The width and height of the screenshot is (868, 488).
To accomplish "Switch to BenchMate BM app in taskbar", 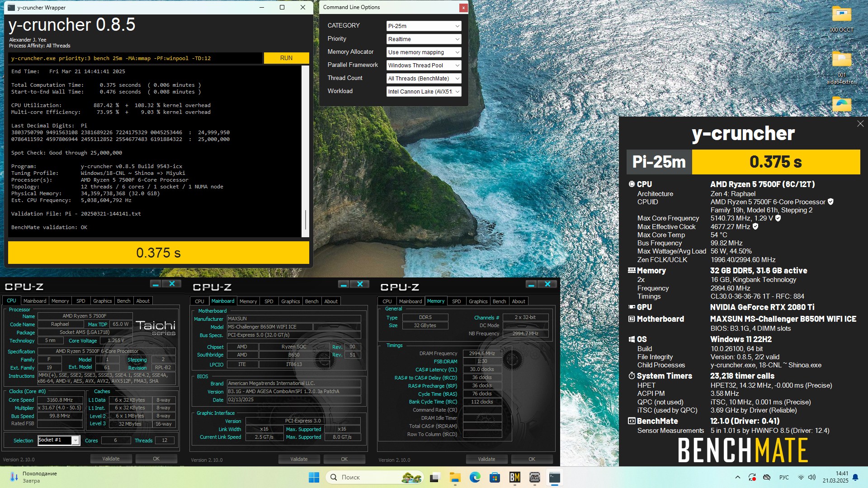I will (x=514, y=477).
